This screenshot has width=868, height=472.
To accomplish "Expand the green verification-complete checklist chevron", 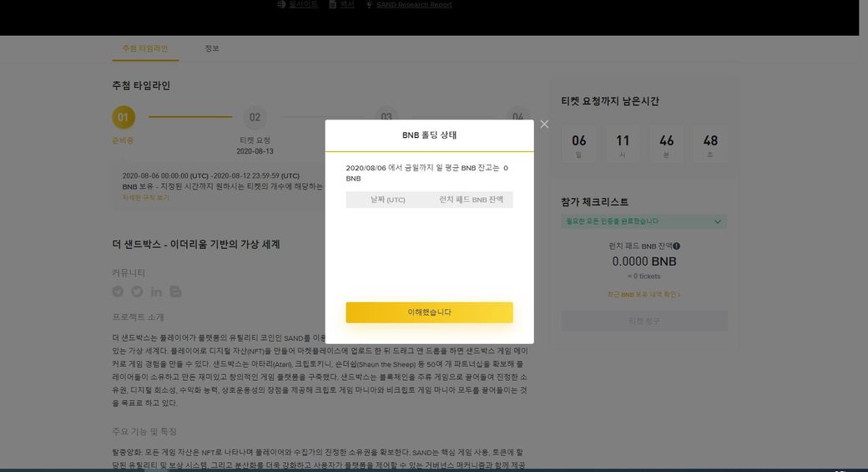I will 717,221.
